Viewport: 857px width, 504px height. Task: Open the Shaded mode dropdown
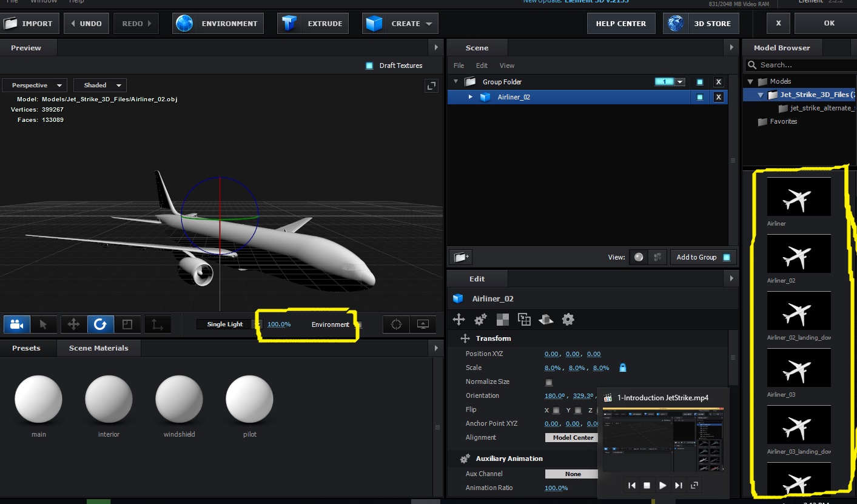coord(100,86)
